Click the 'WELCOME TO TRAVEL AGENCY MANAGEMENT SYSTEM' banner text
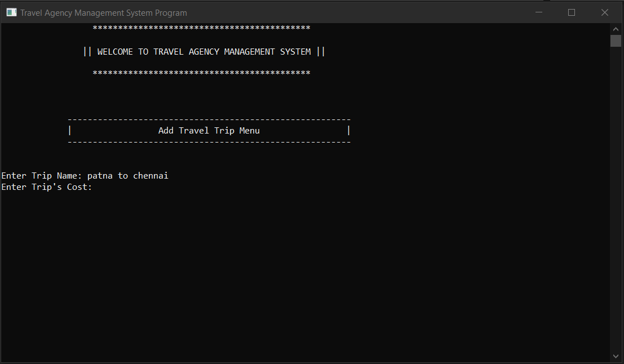624x364 pixels. [204, 52]
